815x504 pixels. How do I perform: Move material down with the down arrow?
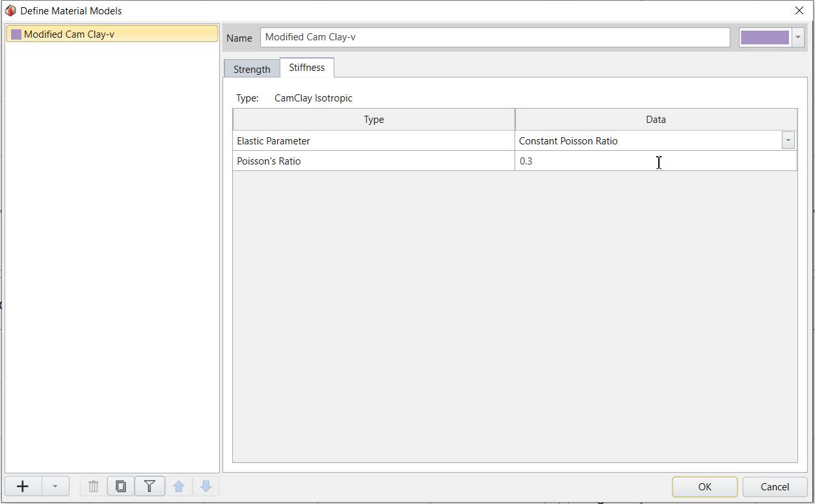[206, 486]
